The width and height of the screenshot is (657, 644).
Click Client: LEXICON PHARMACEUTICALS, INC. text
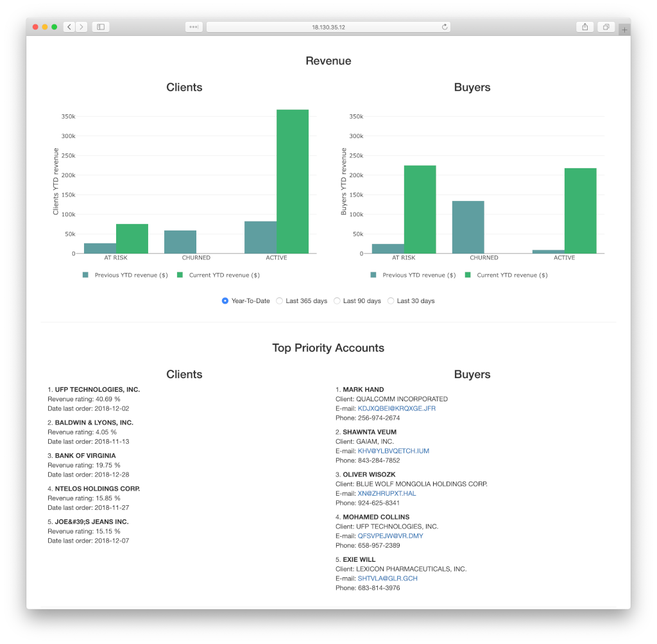(401, 569)
